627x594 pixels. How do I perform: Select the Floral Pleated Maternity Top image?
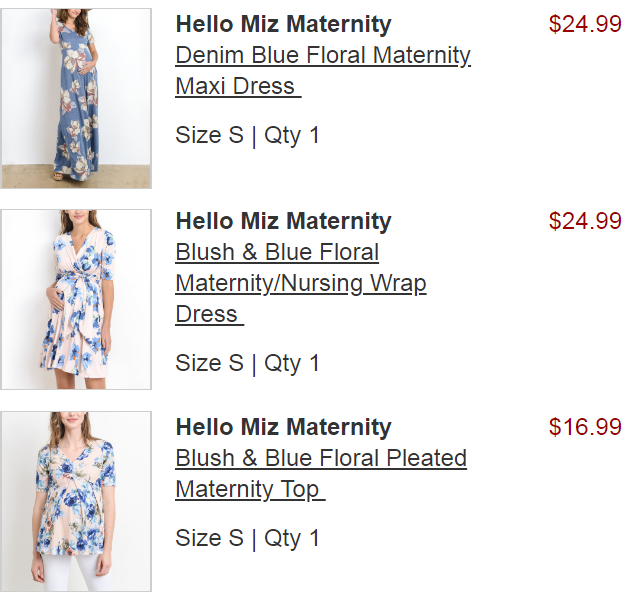click(76, 501)
